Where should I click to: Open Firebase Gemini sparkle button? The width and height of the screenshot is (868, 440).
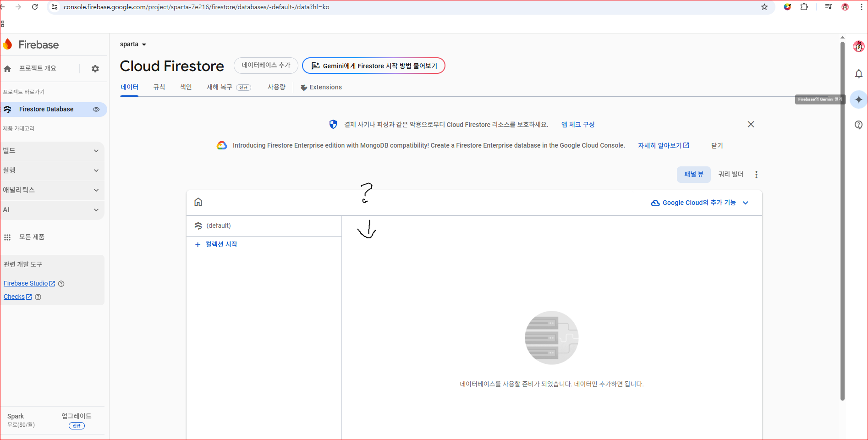pos(858,99)
